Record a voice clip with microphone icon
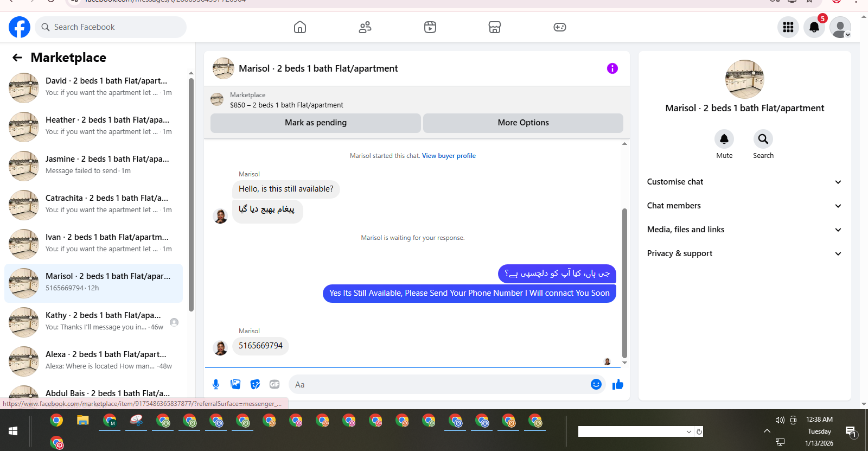 coord(216,384)
